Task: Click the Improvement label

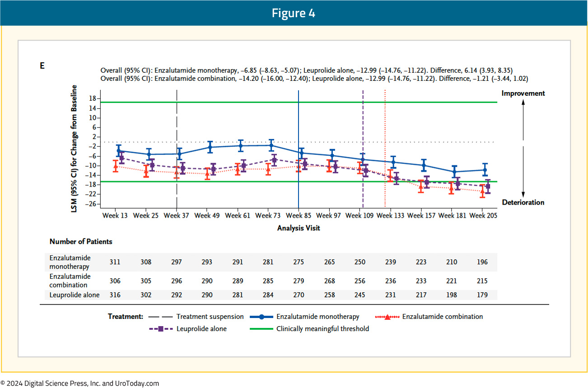Action: (523, 93)
